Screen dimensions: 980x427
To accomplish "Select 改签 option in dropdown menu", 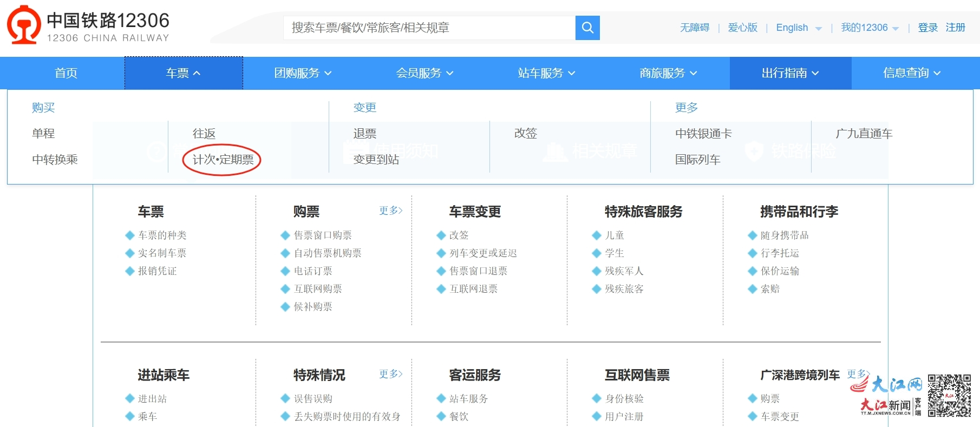I will (526, 133).
